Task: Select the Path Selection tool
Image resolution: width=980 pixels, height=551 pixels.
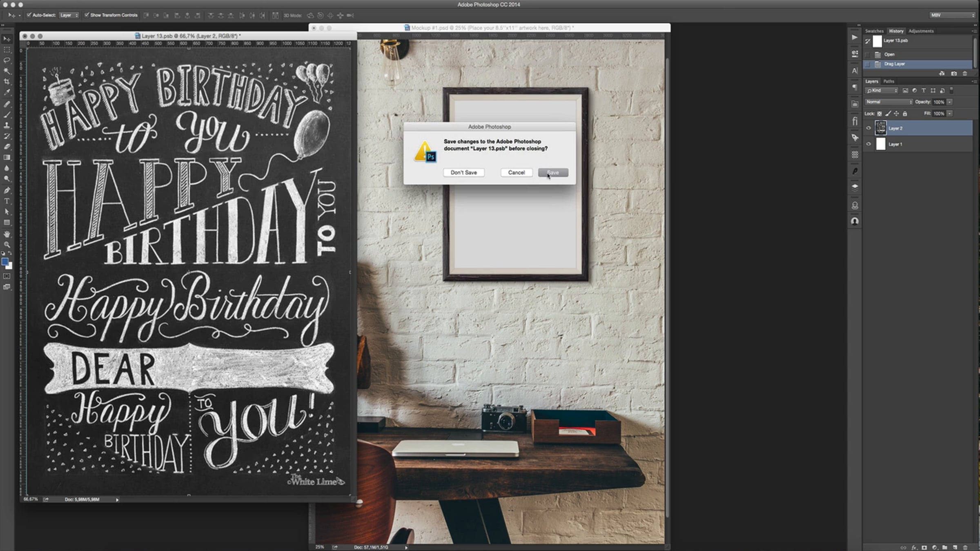Action: click(x=7, y=212)
